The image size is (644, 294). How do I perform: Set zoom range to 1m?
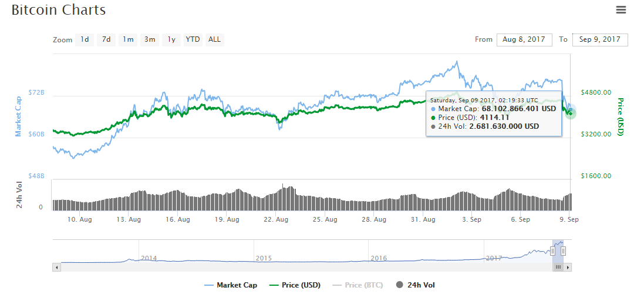point(128,39)
